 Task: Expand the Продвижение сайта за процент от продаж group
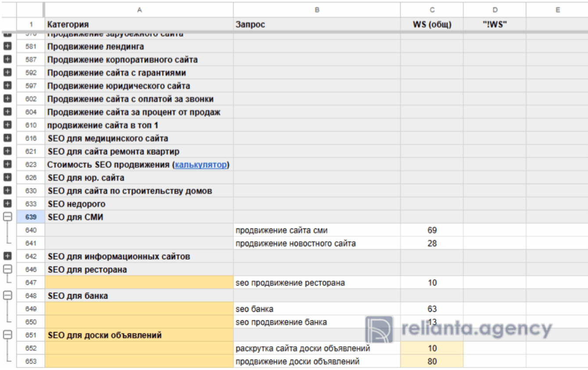(x=7, y=112)
